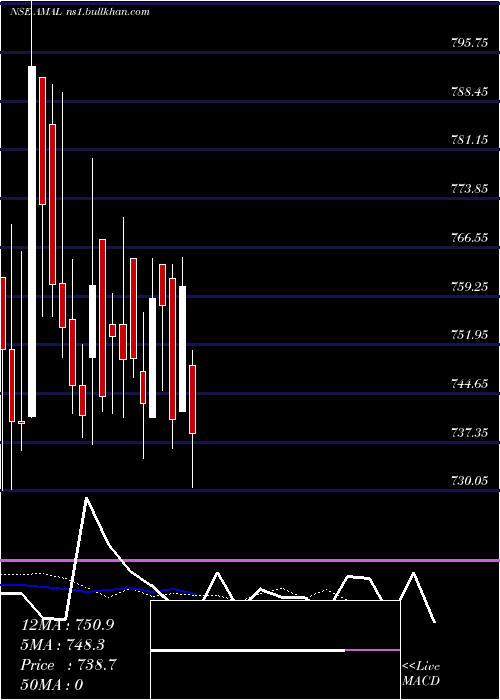Click the 795.75 price axis label
The image size is (500, 700).
[469, 43]
